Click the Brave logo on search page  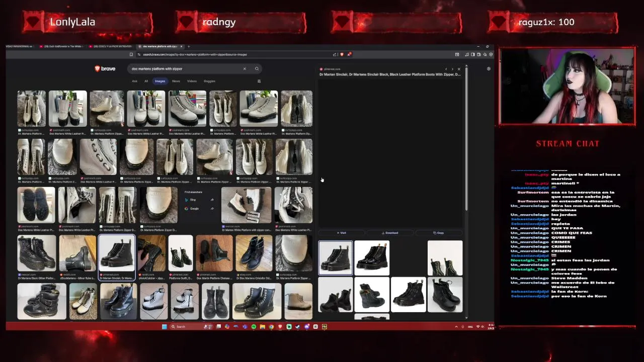[105, 68]
